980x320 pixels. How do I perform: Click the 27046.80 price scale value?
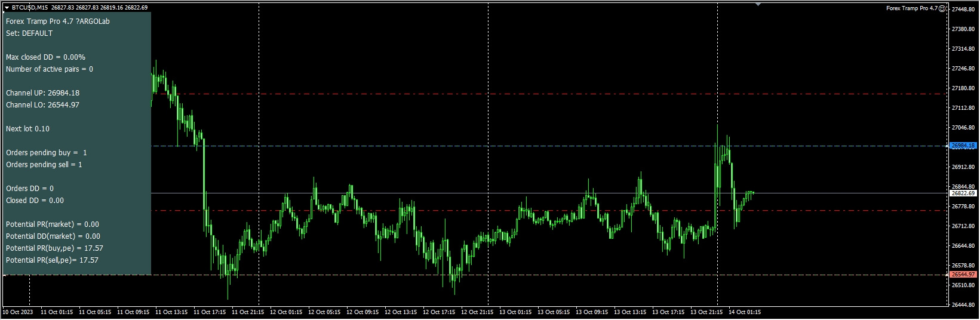pos(964,128)
